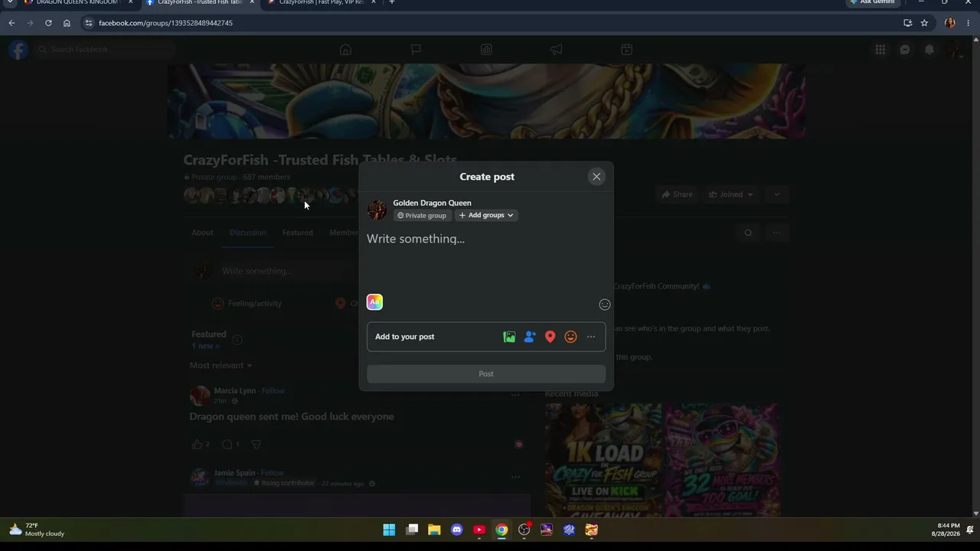Screen dimensions: 980x551
Task: Open File Explorer from the taskbar
Action: click(434, 530)
